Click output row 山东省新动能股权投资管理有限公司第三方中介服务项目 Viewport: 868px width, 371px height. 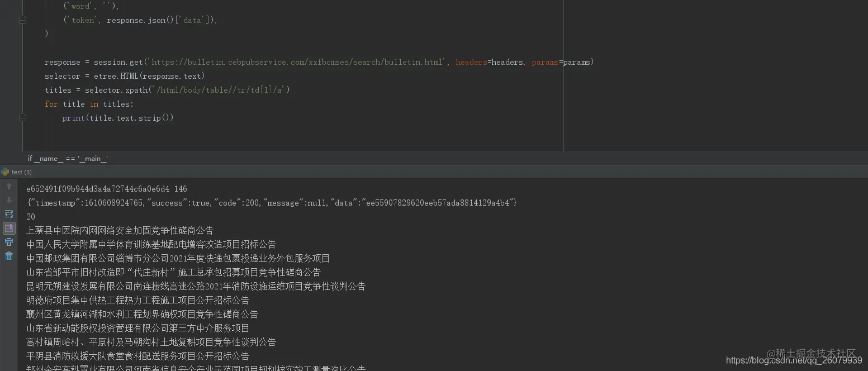[x=137, y=328]
